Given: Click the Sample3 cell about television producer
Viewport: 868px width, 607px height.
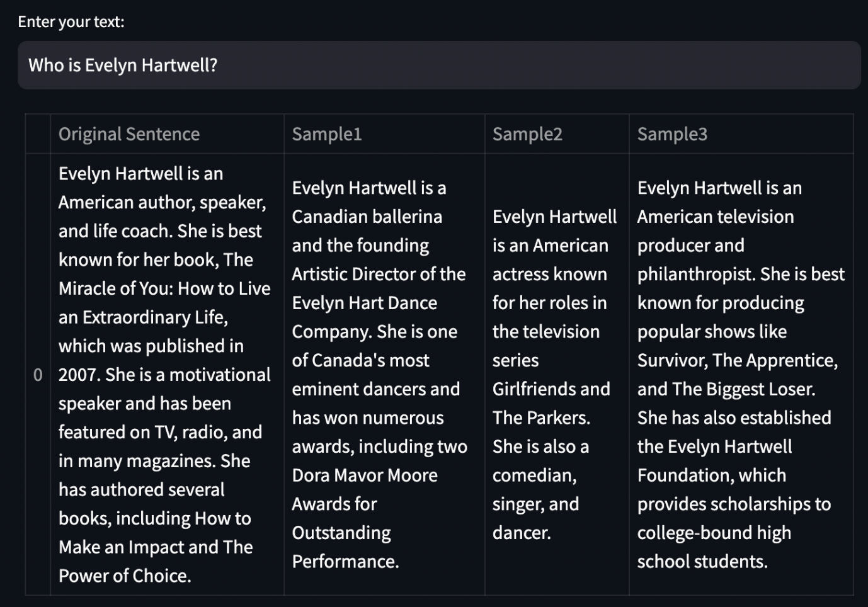Looking at the screenshot, I should 741,375.
